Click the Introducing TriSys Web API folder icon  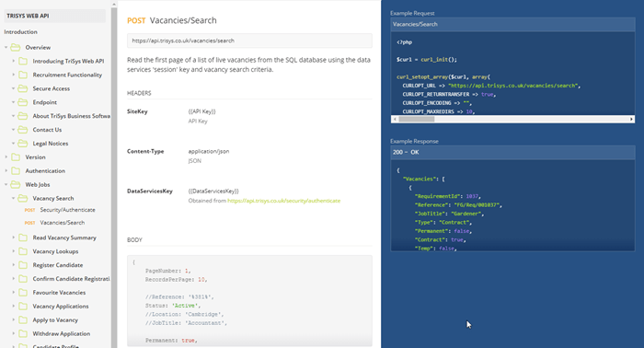pyautogui.click(x=23, y=61)
